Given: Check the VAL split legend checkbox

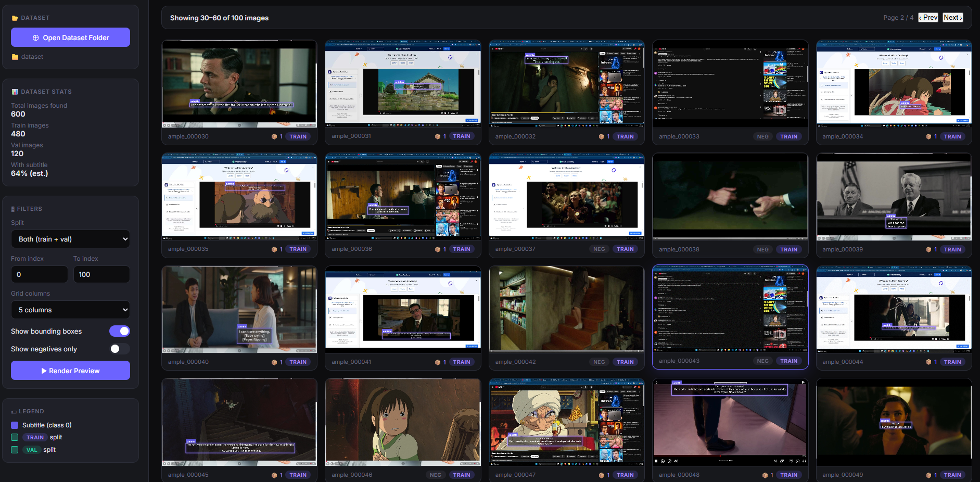Looking at the screenshot, I should (x=15, y=450).
